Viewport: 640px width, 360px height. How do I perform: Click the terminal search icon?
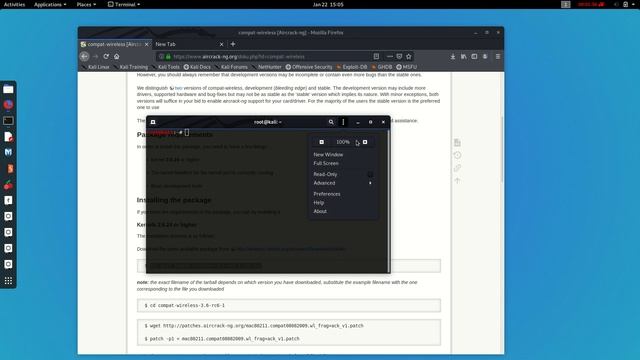pos(331,122)
